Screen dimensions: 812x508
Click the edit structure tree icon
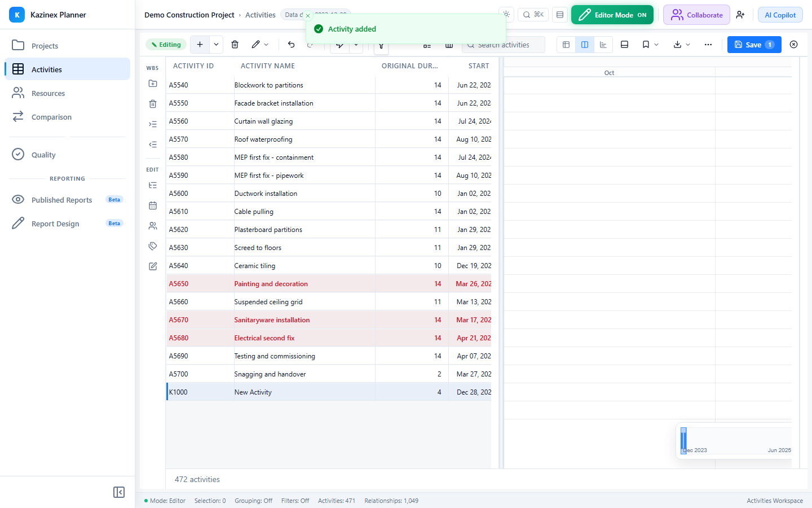pyautogui.click(x=153, y=185)
